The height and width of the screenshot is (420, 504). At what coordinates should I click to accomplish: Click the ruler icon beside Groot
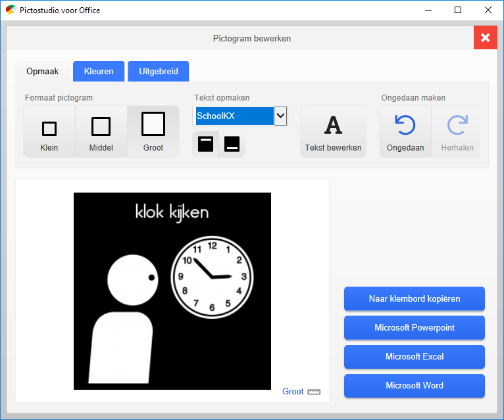point(314,392)
